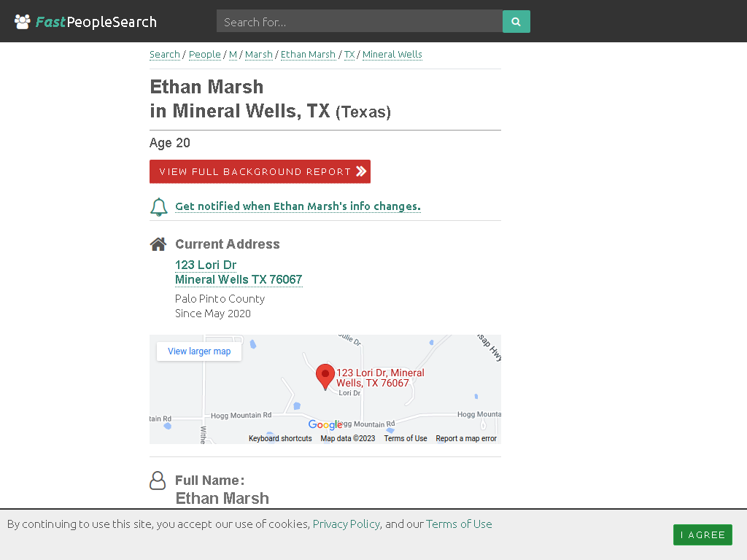Image resolution: width=747 pixels, height=560 pixels.
Task: Click the Map data ©2023 text
Action: (348, 438)
